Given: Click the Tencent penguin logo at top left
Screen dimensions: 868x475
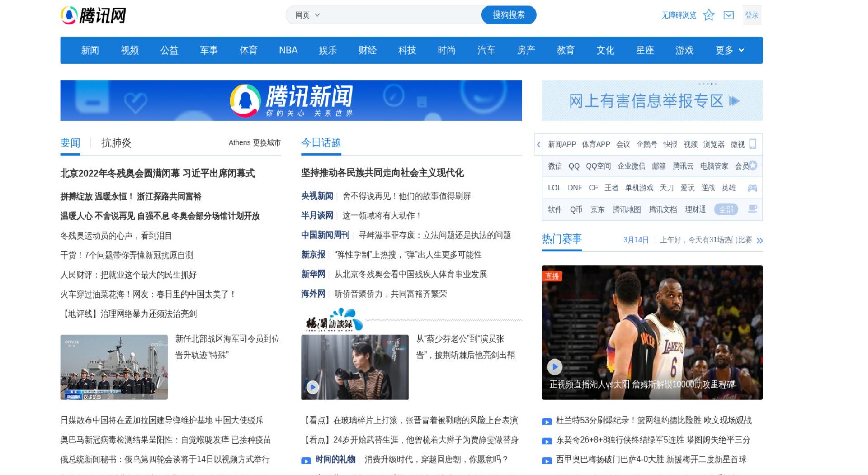Looking at the screenshot, I should [x=93, y=15].
